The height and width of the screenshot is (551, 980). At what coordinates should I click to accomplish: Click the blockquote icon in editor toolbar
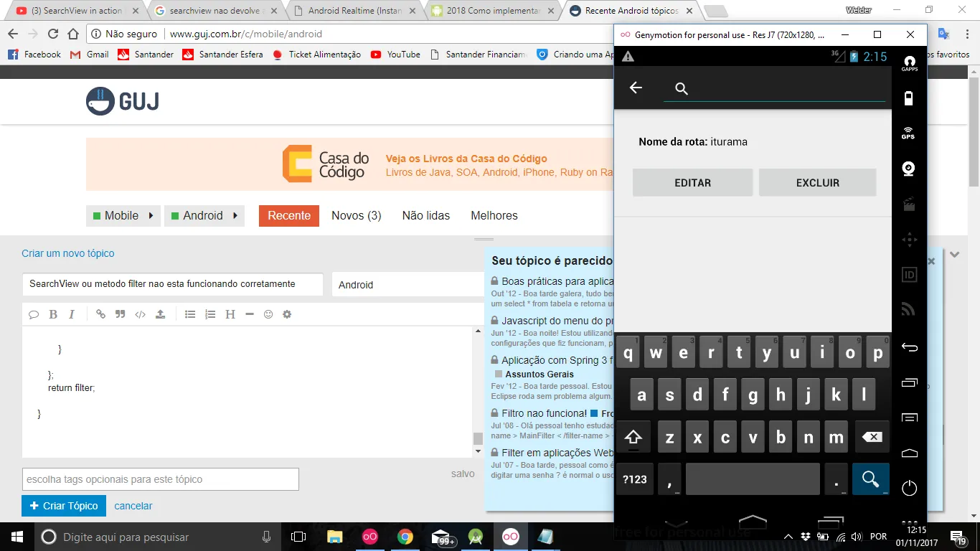121,314
